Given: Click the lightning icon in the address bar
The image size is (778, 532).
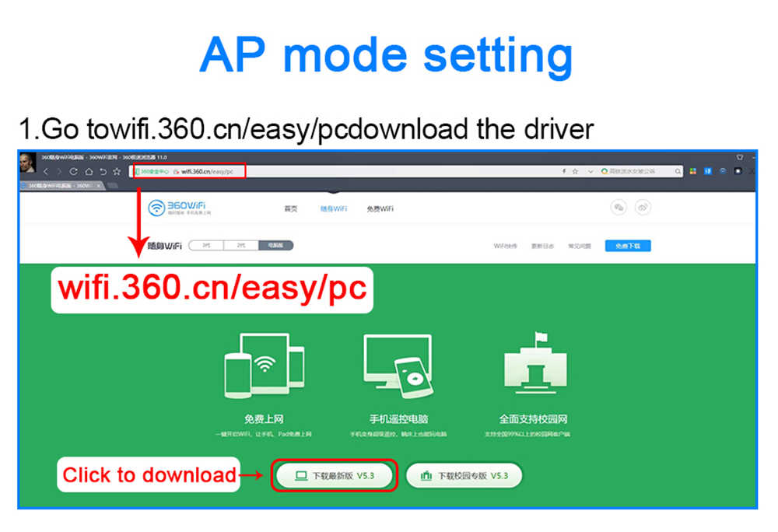Looking at the screenshot, I should pyautogui.click(x=564, y=171).
